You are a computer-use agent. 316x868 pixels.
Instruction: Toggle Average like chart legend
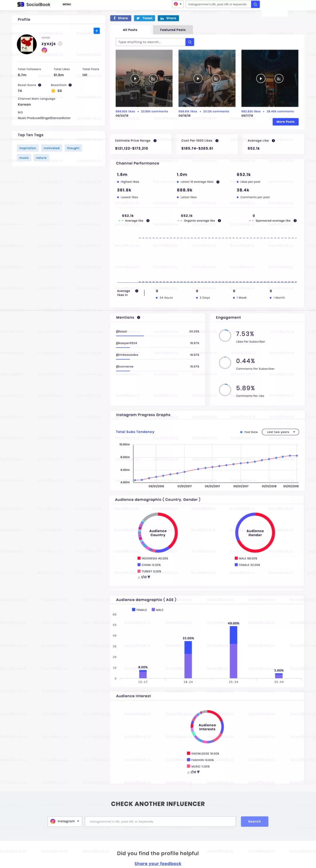(x=131, y=221)
